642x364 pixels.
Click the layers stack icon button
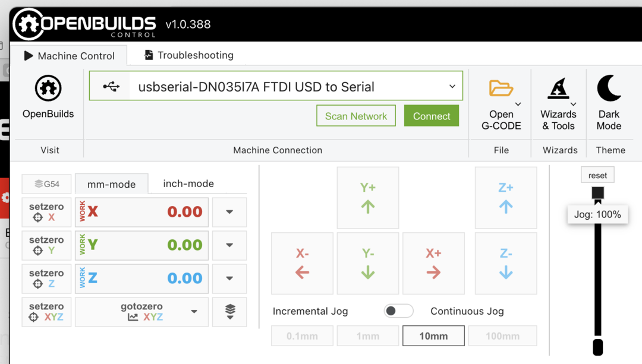229,312
